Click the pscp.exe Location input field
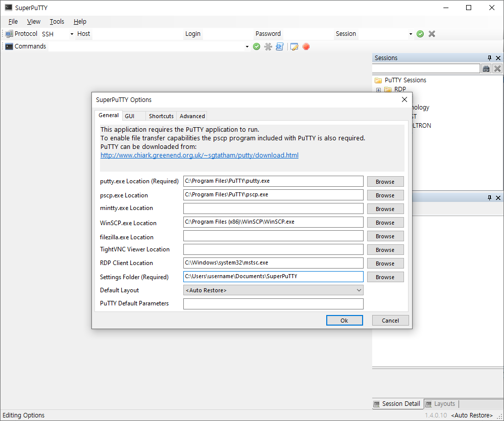 (x=273, y=195)
